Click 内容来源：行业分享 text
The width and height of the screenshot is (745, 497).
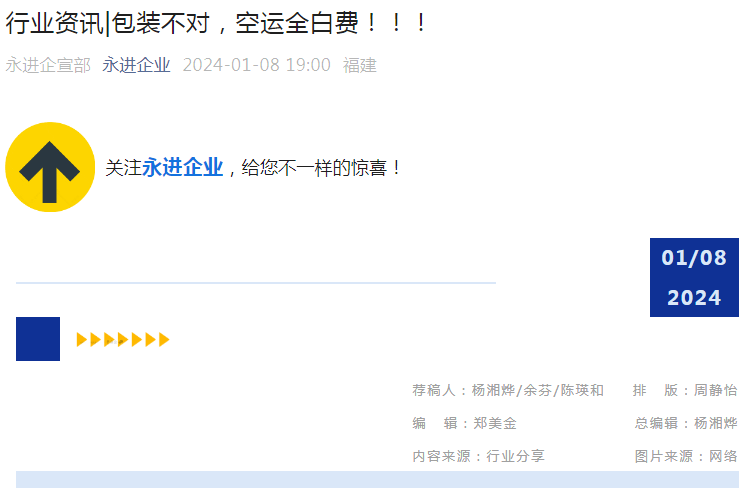click(x=478, y=456)
